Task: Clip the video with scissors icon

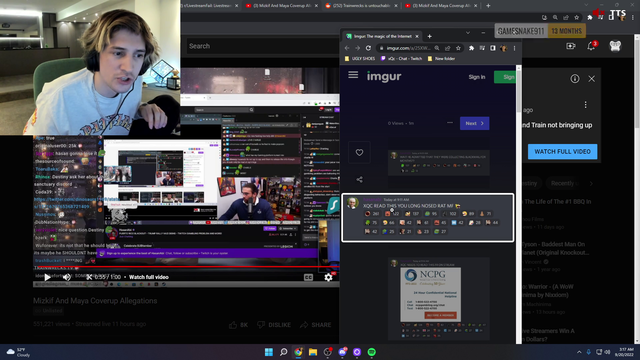Action: (89, 277)
